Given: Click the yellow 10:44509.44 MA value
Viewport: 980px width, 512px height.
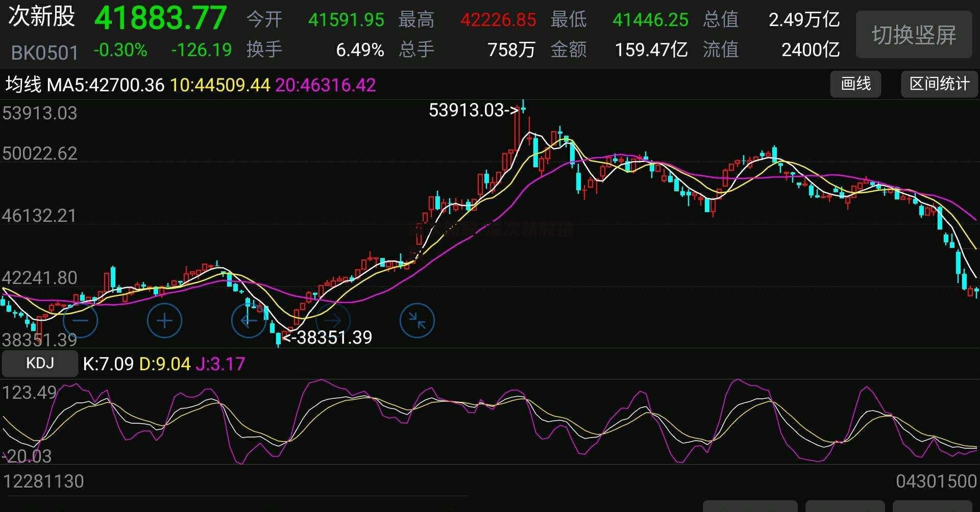Looking at the screenshot, I should click(220, 85).
